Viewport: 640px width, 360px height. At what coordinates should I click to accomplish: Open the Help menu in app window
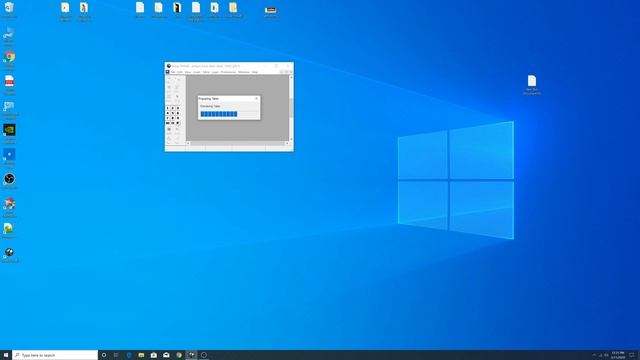[255, 72]
